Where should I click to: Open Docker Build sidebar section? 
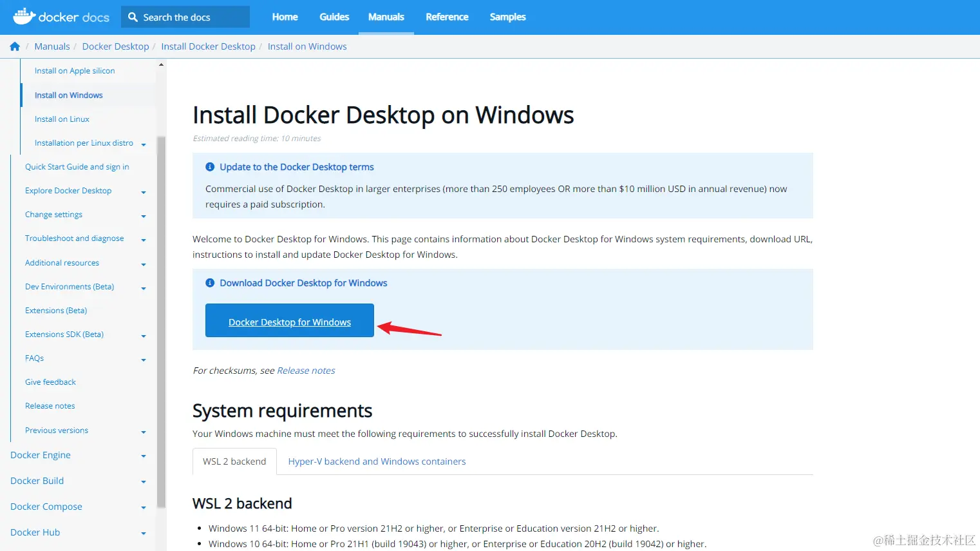37,481
